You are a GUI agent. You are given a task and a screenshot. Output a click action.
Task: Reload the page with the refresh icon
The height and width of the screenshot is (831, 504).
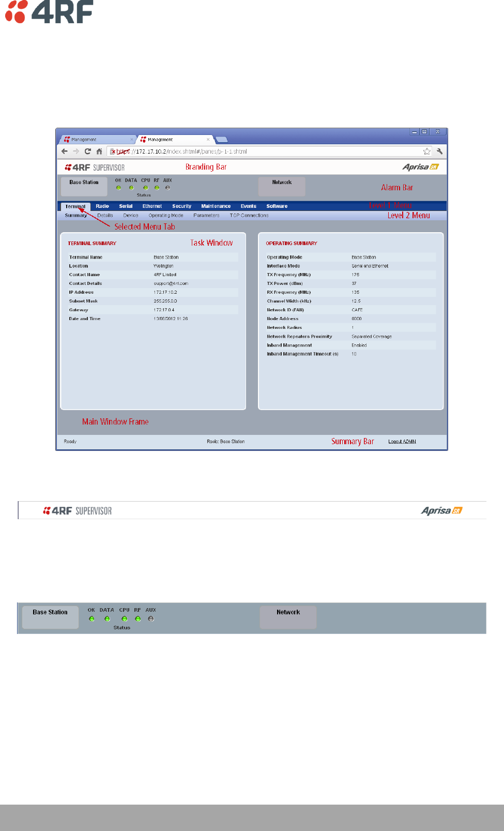pos(87,152)
